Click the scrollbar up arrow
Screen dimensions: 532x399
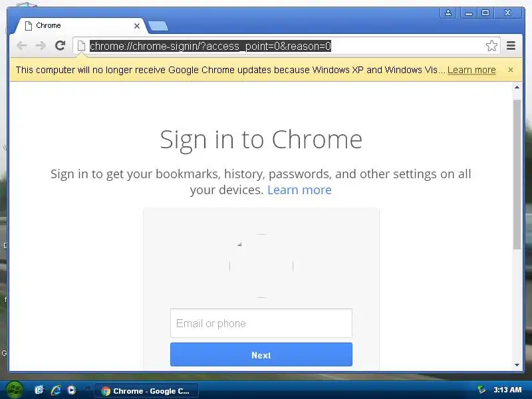coord(517,88)
